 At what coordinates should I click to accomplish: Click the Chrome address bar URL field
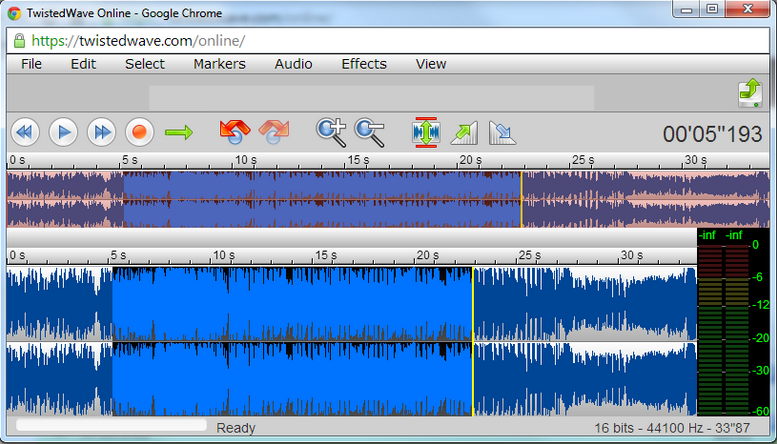pyautogui.click(x=388, y=41)
